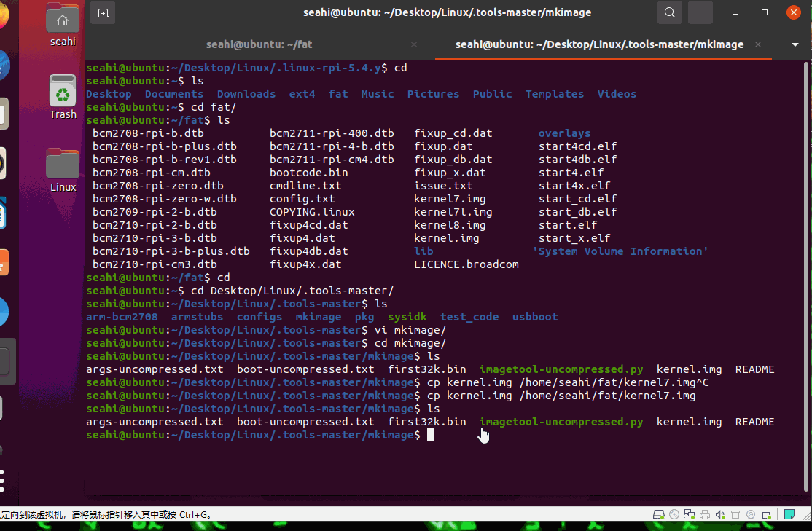
Task: Click 'test_code' directory name
Action: 469,317
